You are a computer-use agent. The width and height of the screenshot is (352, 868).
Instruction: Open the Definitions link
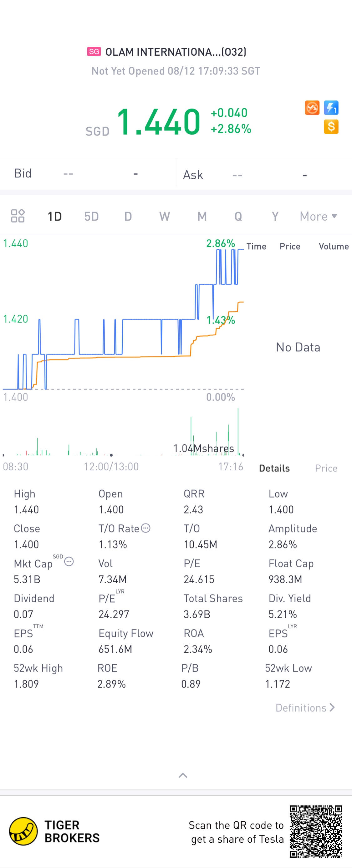coord(305,707)
